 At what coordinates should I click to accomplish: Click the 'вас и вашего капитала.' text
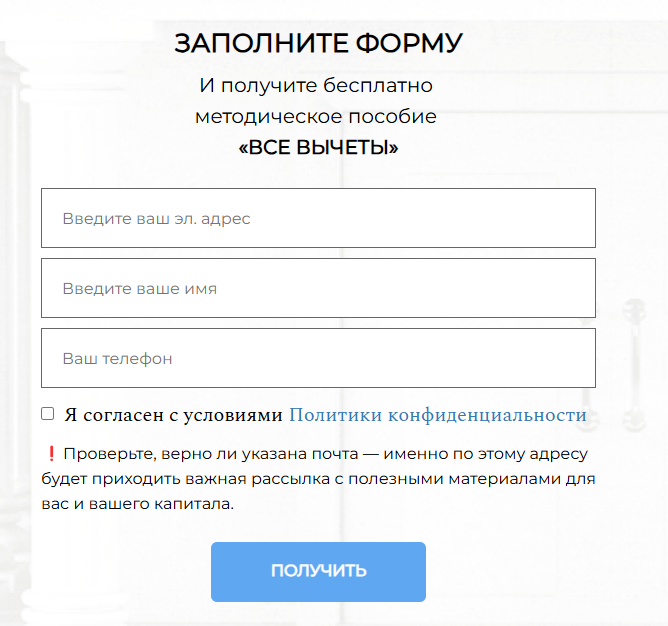point(138,504)
